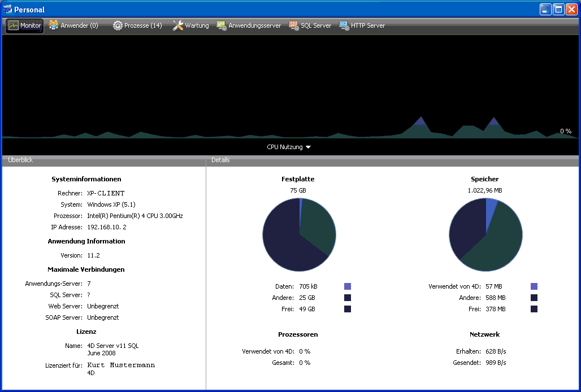Switch to the HTTP Server page
This screenshot has width=581, height=392.
(362, 25)
